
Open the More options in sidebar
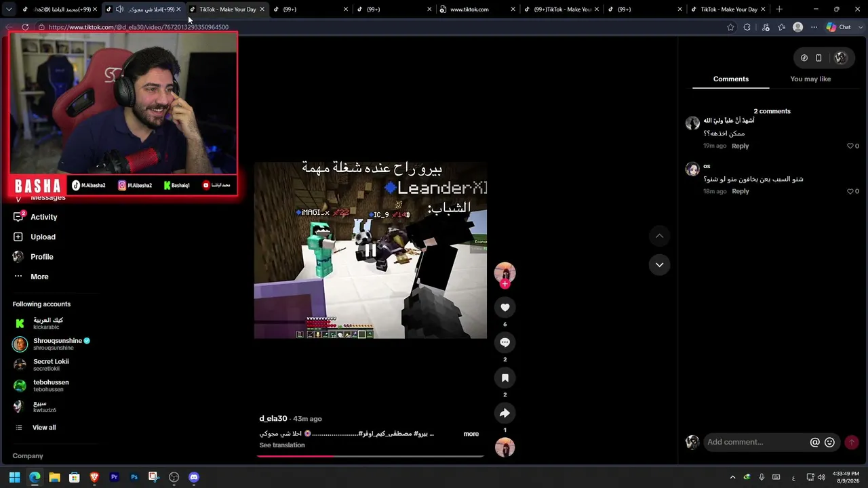[39, 277]
